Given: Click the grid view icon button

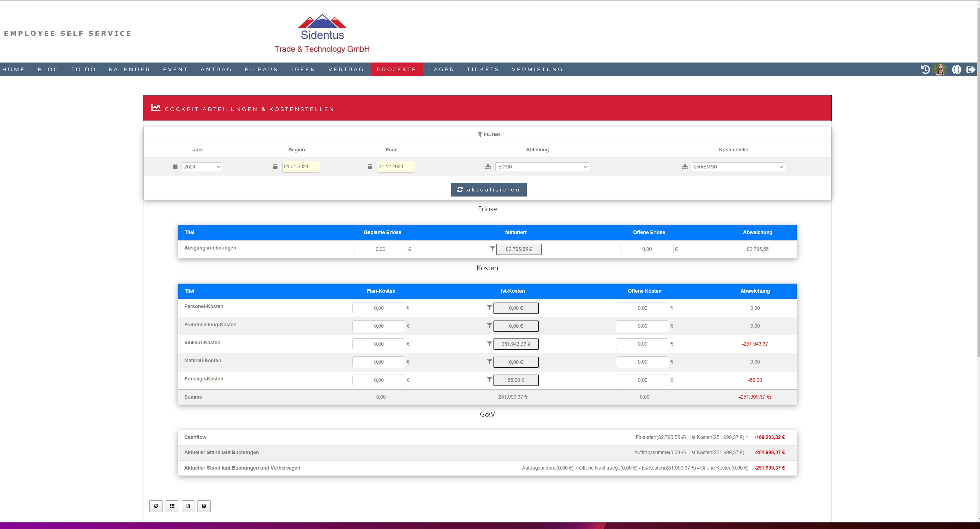Looking at the screenshot, I should (172, 506).
